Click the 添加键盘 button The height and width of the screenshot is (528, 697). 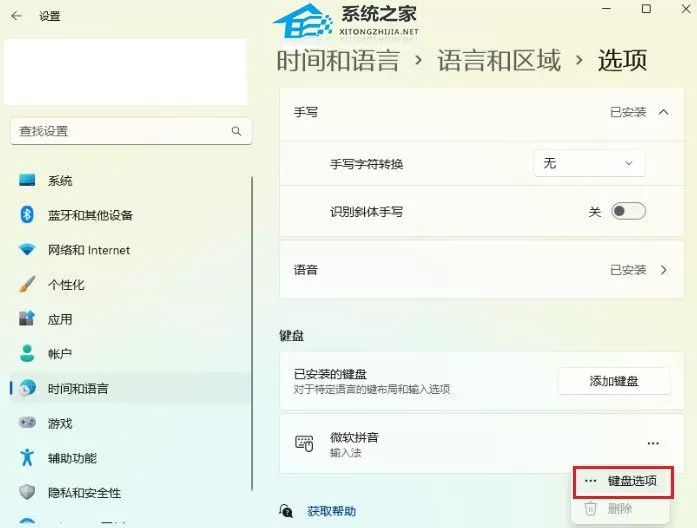click(614, 381)
